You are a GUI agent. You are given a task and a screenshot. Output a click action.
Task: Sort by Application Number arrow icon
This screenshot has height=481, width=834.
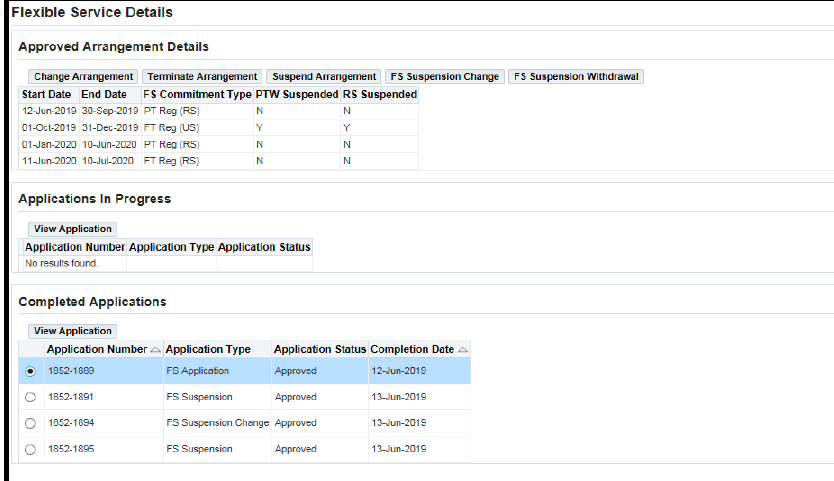pos(155,350)
